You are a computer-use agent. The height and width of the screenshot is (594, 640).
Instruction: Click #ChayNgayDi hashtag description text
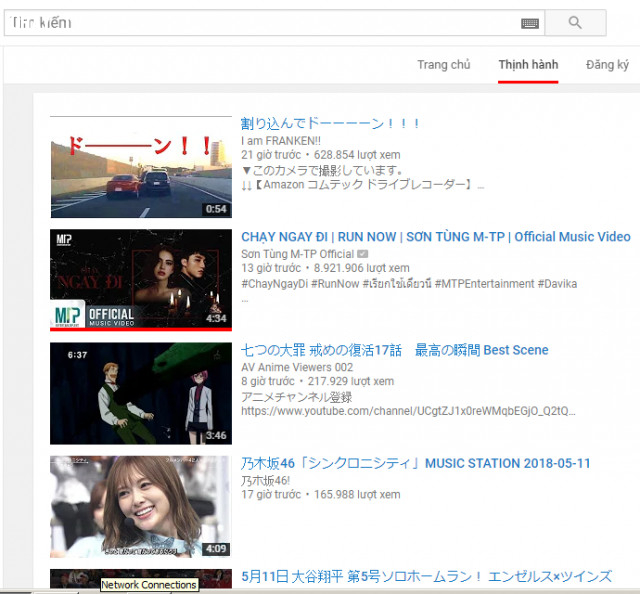coord(274,283)
